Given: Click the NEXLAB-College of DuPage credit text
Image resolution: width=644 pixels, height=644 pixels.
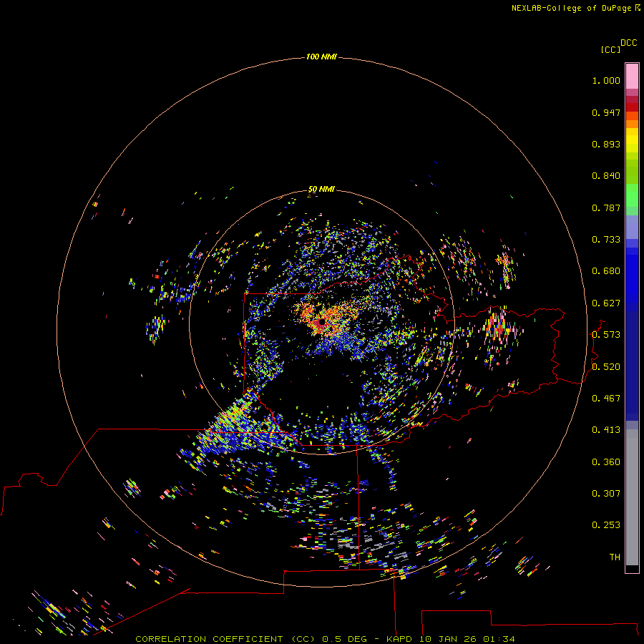Looking at the screenshot, I should point(575,8).
